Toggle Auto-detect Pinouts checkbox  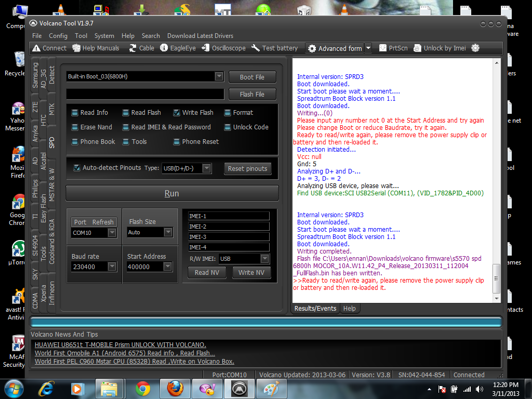(77, 168)
